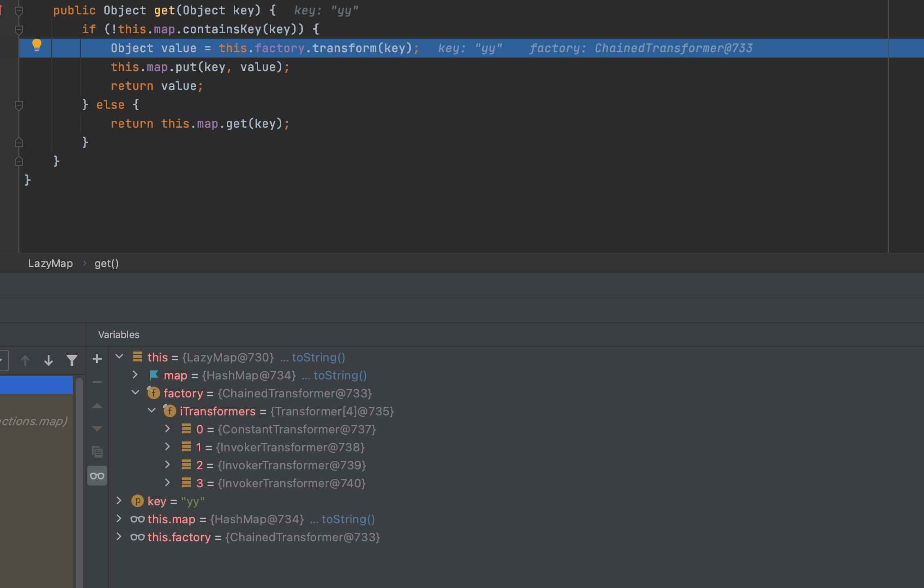
Task: Collapse the 'this' LazyMap variable node
Action: point(119,356)
